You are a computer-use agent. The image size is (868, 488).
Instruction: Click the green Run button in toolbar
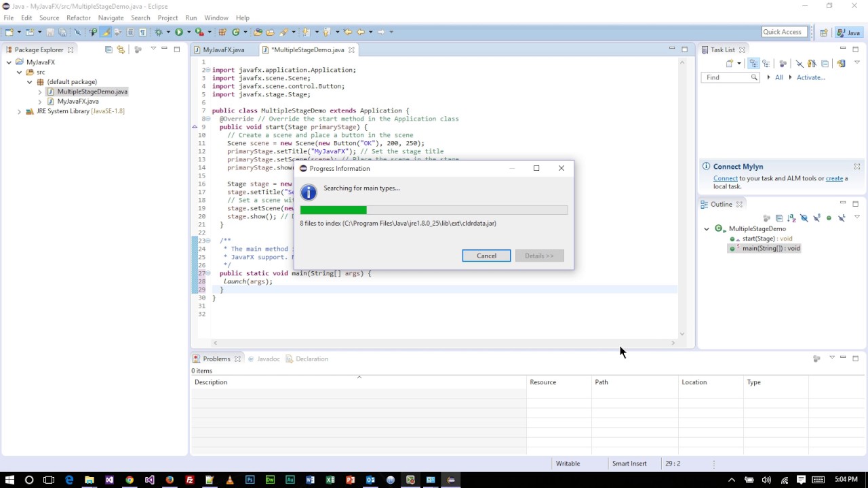point(179,32)
